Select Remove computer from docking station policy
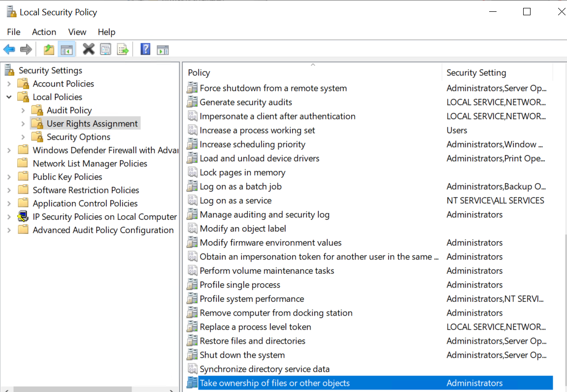Screen dimensions: 567x392 coord(276,313)
